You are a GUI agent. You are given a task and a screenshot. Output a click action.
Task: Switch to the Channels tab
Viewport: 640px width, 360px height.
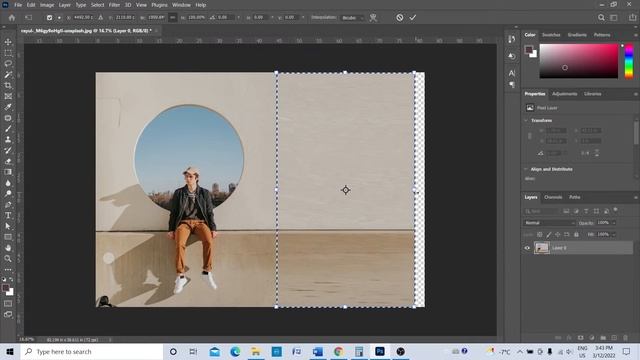[x=553, y=197]
